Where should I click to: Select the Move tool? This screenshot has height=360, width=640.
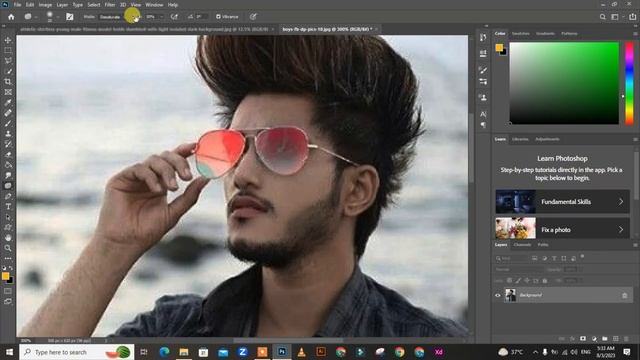pos(8,40)
